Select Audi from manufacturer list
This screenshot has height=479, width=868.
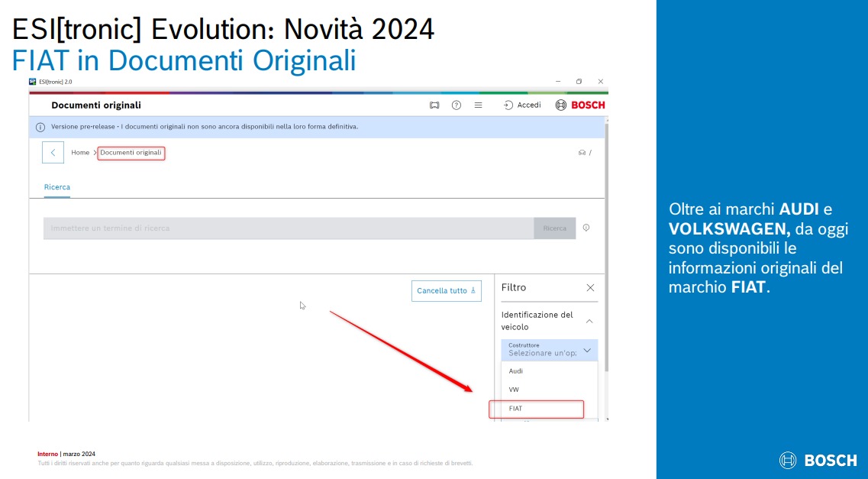click(x=550, y=371)
